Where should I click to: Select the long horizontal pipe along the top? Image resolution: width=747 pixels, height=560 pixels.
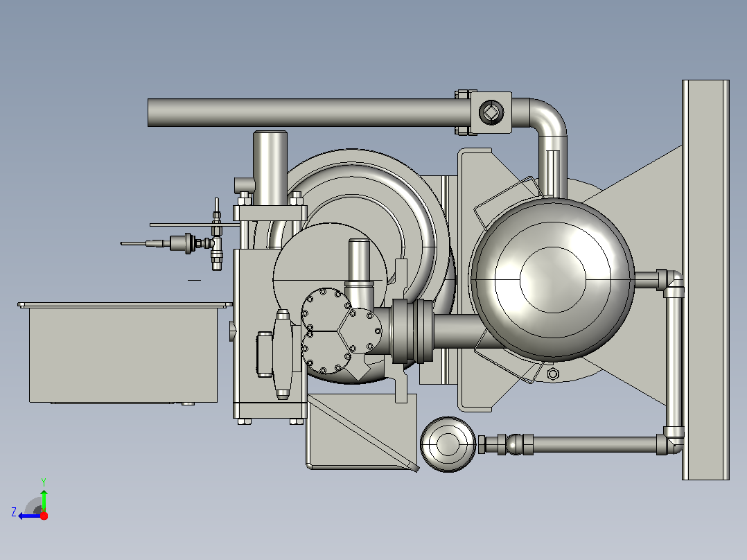coord(309,112)
